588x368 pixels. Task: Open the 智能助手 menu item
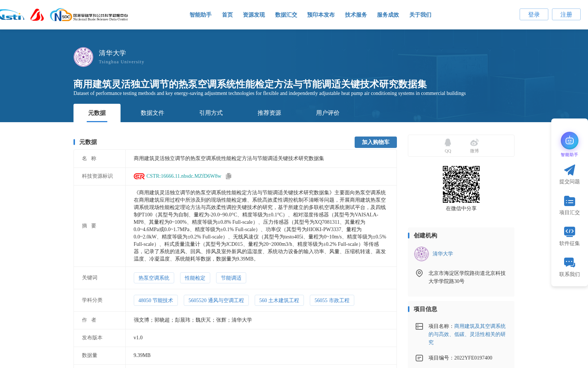pos(201,15)
